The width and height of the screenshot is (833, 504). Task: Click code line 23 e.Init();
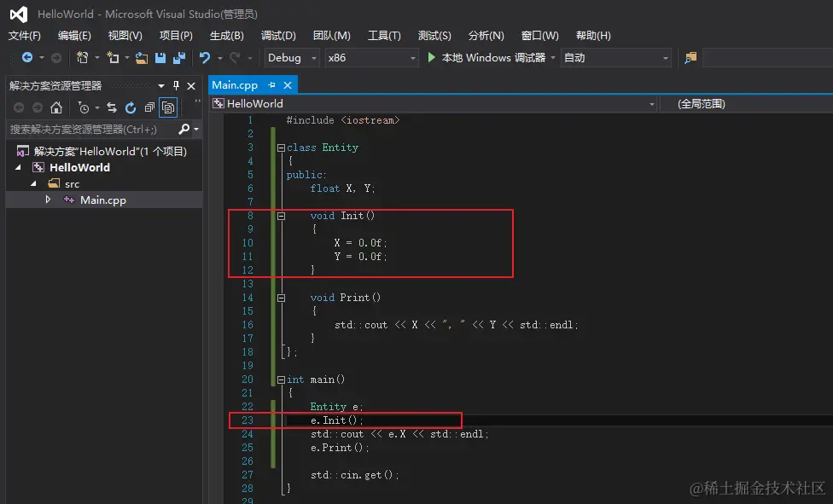[x=337, y=420]
